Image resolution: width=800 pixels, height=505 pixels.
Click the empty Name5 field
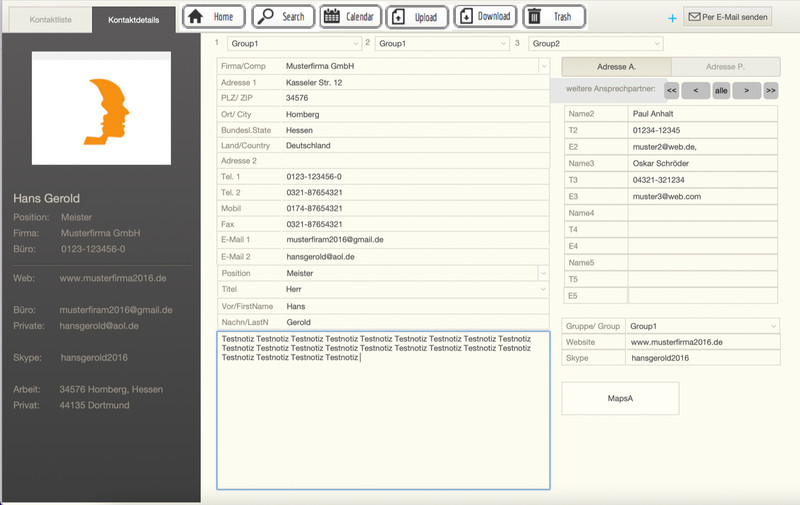pos(703,263)
